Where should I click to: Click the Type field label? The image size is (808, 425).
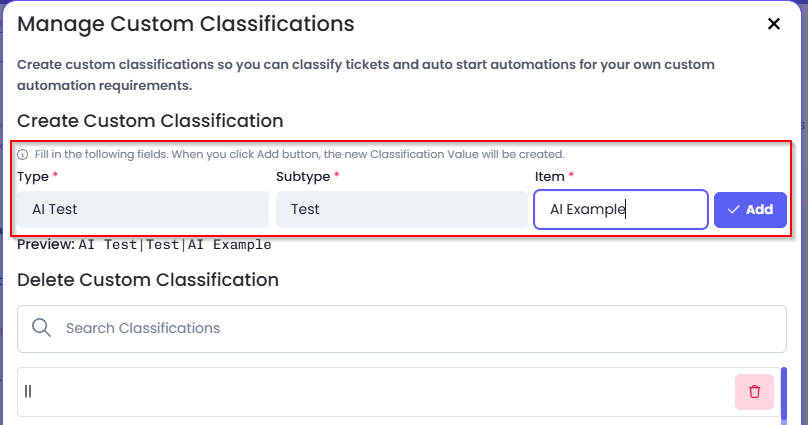33,177
